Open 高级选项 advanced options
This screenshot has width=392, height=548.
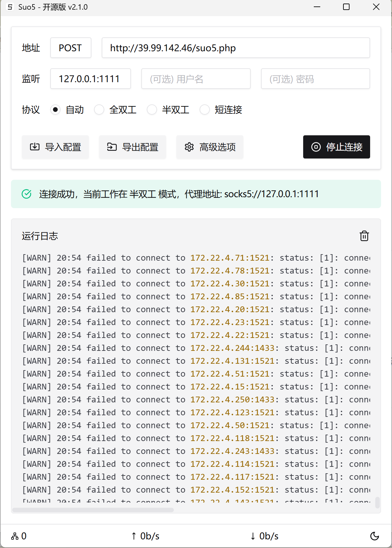(x=210, y=147)
